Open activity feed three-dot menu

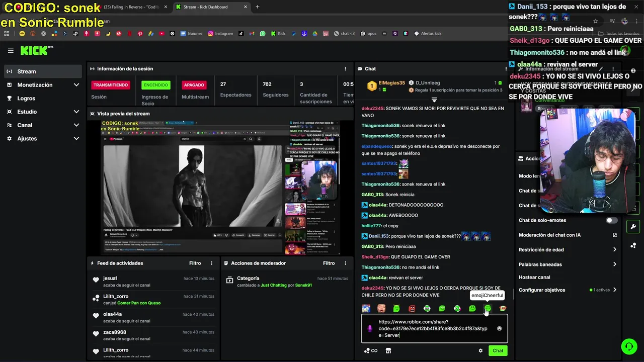[x=211, y=263]
